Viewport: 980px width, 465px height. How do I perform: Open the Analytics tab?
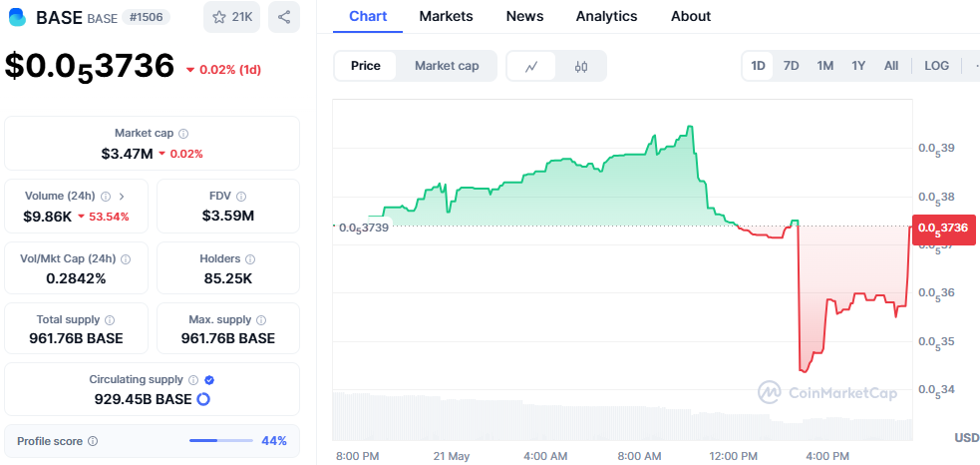[x=606, y=17]
